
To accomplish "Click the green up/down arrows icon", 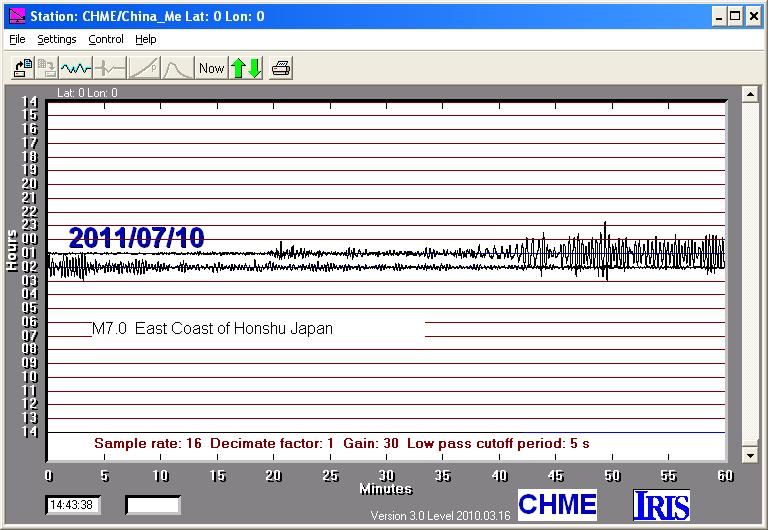I will (x=246, y=68).
